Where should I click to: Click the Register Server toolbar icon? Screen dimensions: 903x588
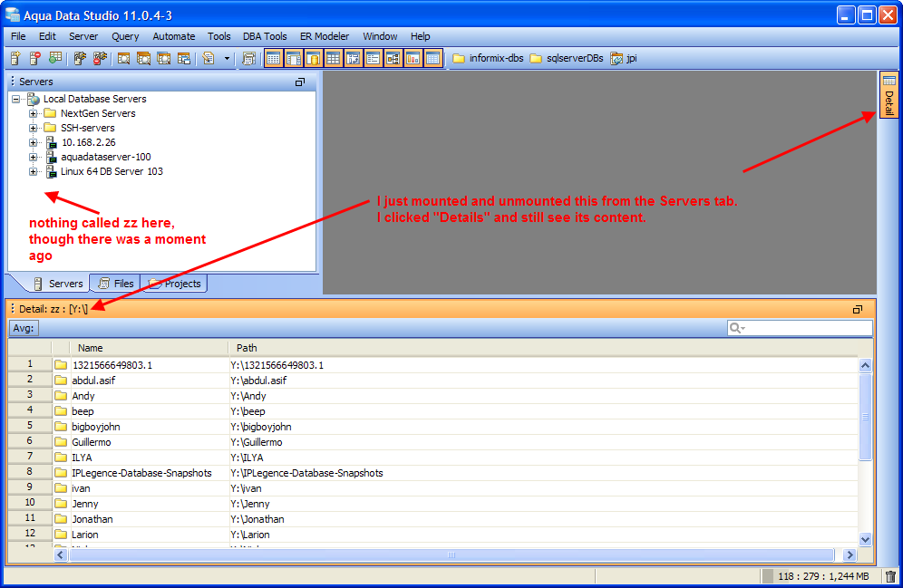click(15, 58)
